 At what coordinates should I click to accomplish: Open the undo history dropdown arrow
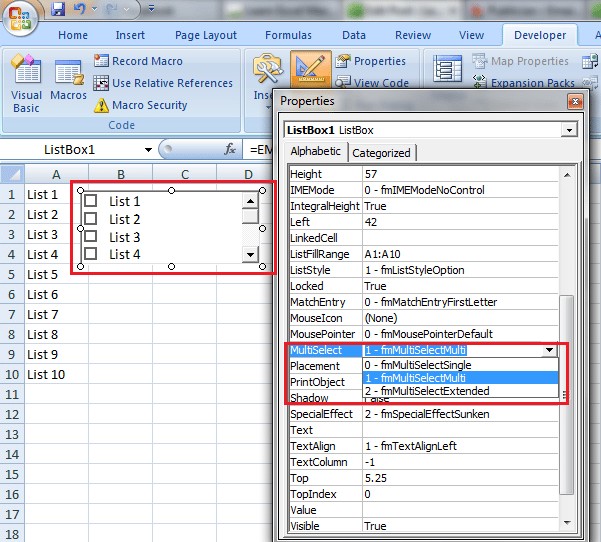pyautogui.click(x=94, y=9)
